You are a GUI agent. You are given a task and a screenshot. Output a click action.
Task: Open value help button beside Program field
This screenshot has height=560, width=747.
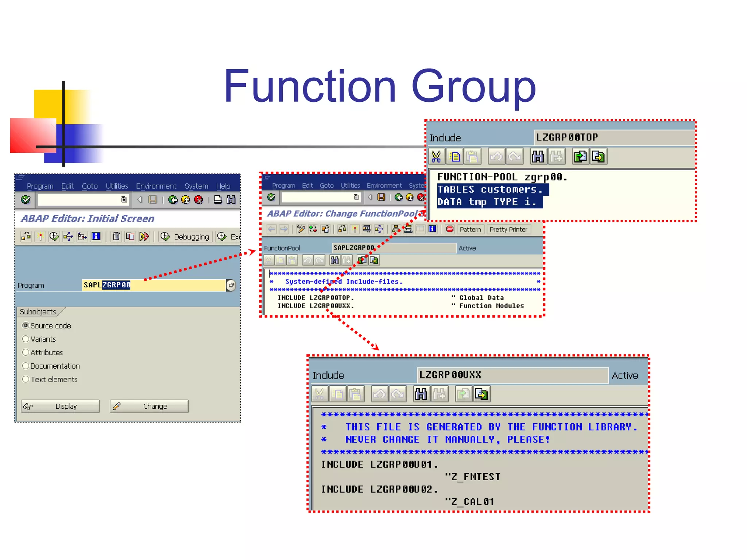tap(231, 285)
